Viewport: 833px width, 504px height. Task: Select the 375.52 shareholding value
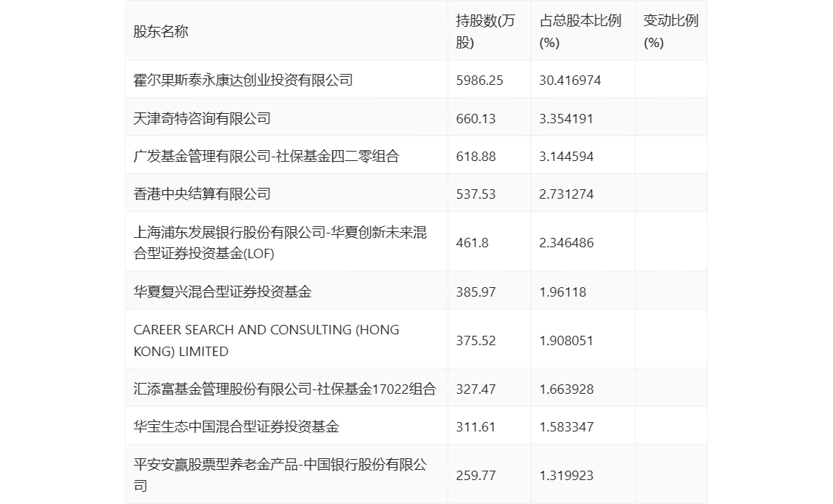(x=476, y=341)
